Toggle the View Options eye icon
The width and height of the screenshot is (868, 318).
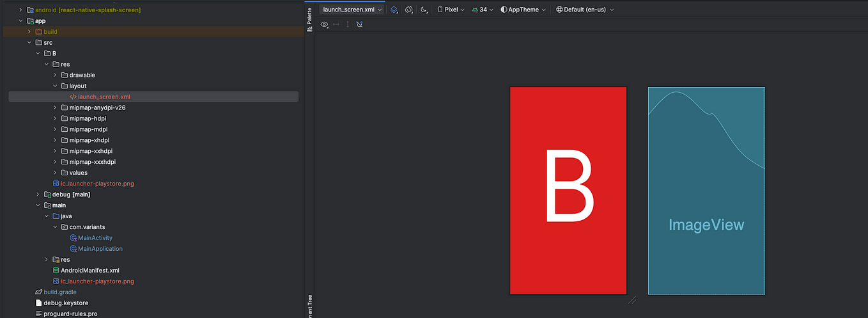pyautogui.click(x=325, y=24)
